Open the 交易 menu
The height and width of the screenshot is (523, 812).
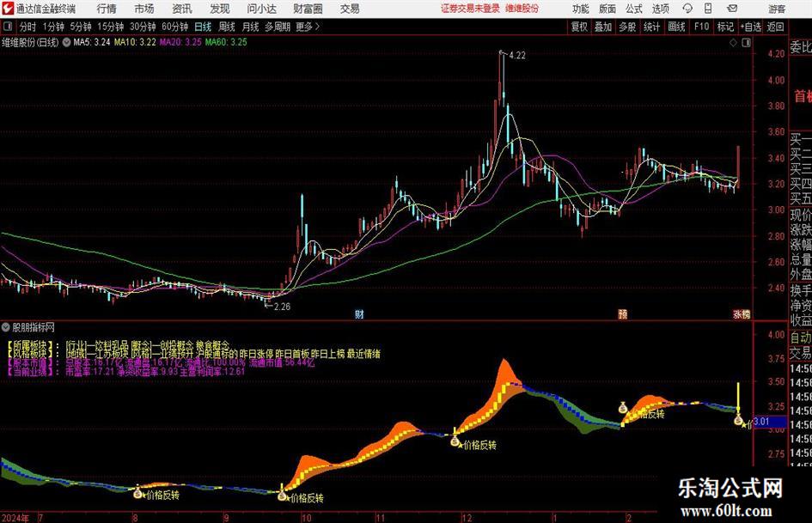350,9
